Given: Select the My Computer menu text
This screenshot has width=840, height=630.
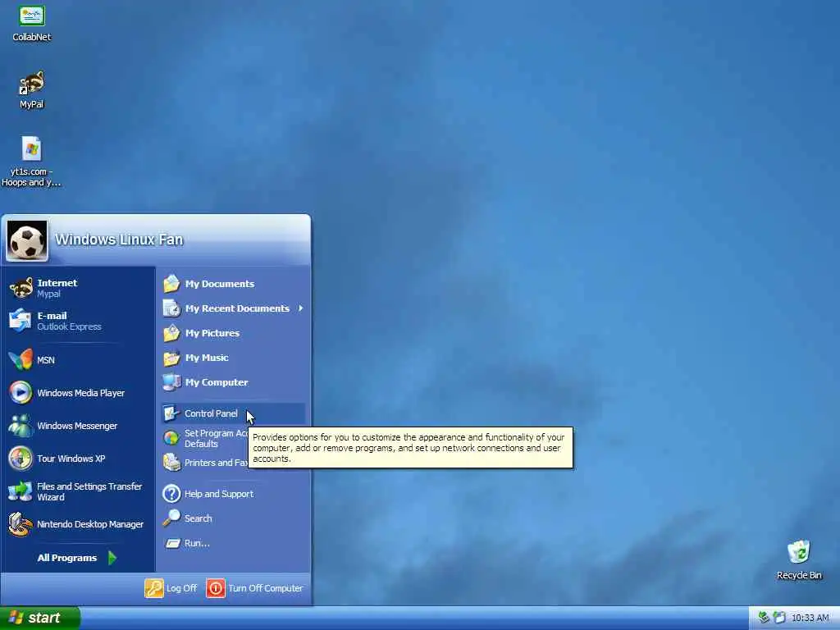Looking at the screenshot, I should pyautogui.click(x=217, y=382).
